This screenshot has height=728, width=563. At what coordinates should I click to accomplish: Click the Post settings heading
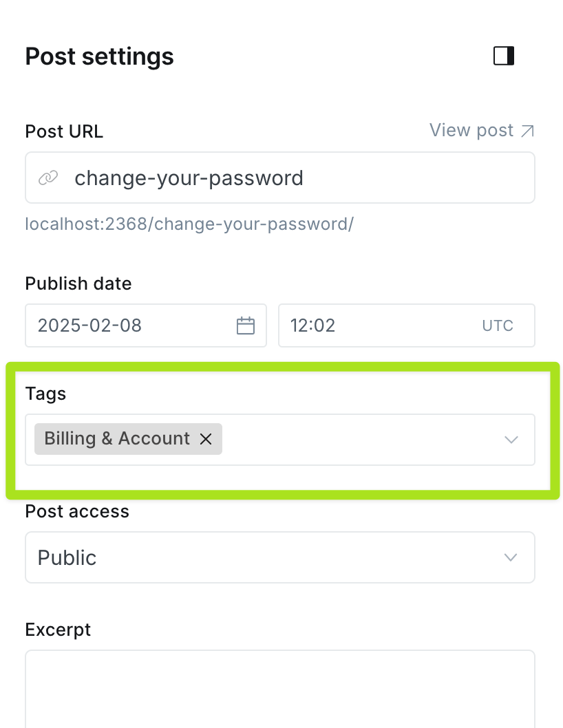pyautogui.click(x=99, y=56)
